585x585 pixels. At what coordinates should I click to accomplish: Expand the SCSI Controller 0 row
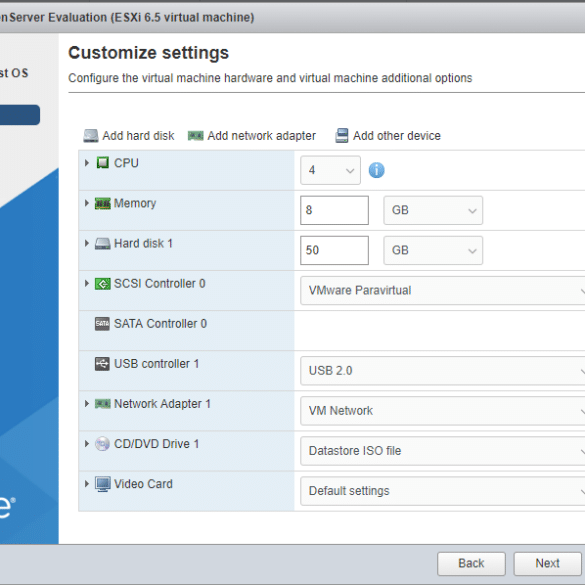pos(87,284)
